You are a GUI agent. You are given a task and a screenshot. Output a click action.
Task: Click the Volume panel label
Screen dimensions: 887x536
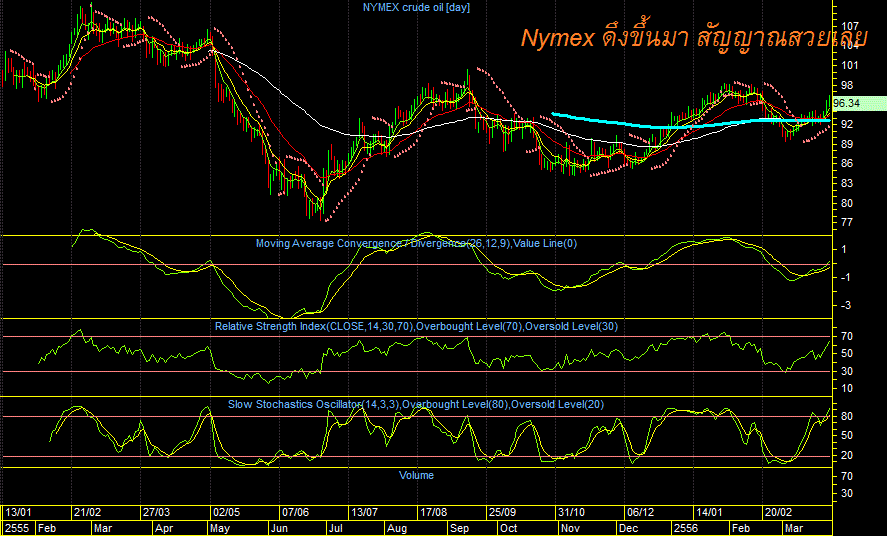pyautogui.click(x=416, y=475)
